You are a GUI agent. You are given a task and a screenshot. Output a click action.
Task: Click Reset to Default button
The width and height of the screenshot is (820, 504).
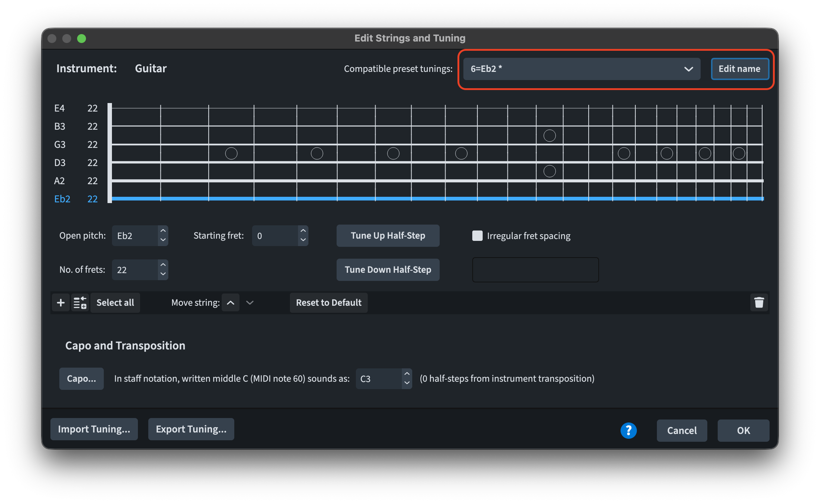328,303
